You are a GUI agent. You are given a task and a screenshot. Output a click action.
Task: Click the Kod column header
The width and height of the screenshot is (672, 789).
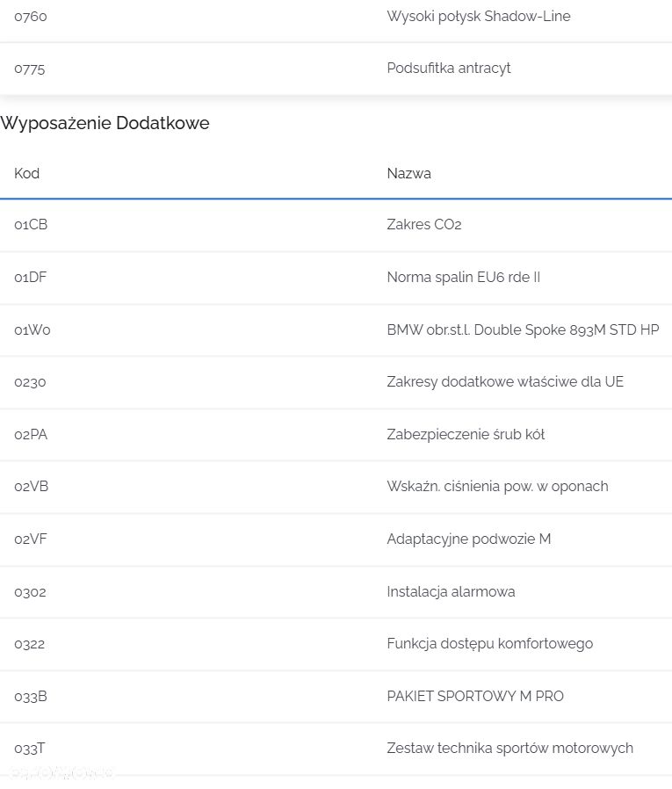(x=26, y=174)
